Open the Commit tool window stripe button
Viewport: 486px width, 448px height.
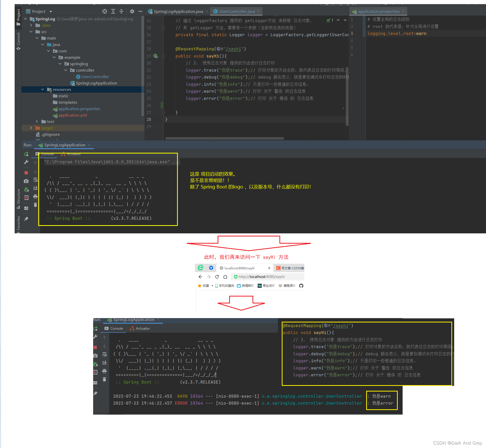point(18,41)
